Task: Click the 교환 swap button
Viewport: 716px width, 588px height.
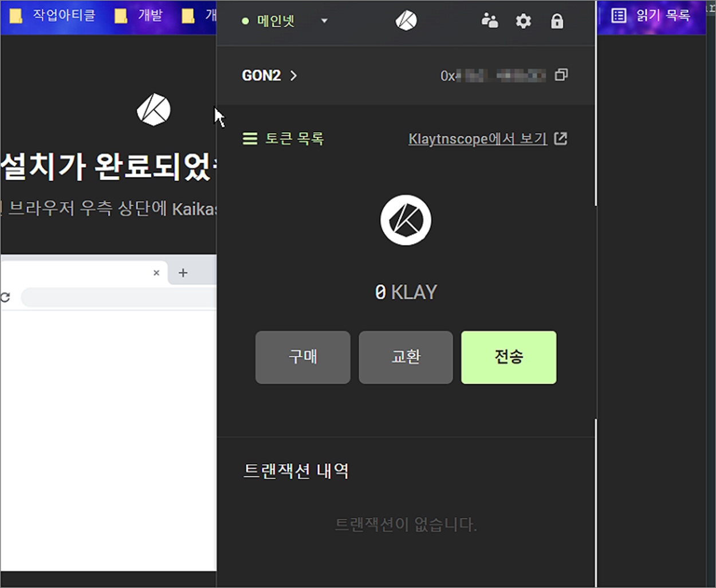Action: click(406, 357)
